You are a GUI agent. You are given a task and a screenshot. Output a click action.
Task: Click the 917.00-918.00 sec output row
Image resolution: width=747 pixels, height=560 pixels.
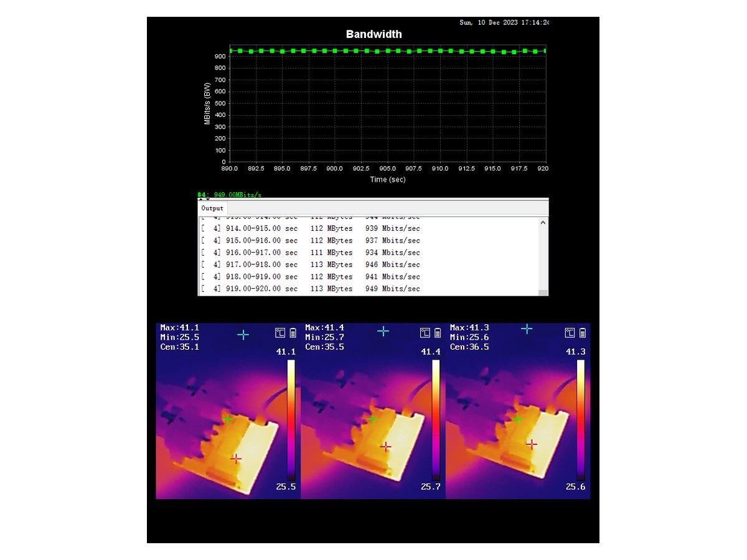[311, 264]
